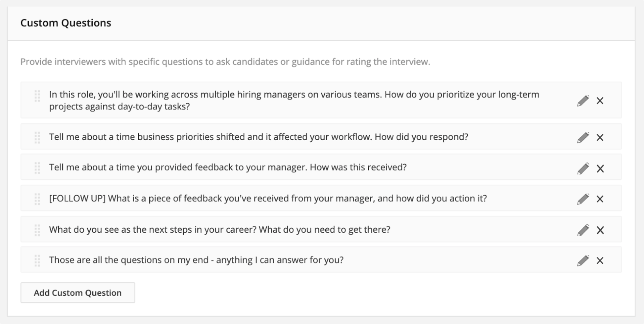Click drag handle of career next steps question

click(37, 230)
